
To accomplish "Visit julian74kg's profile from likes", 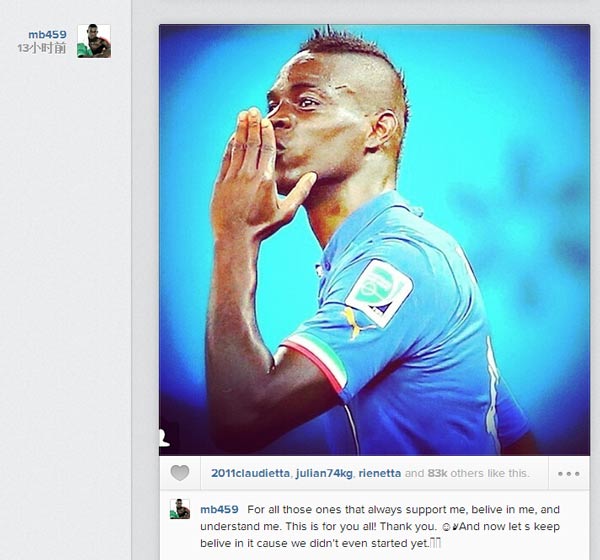I will [324, 473].
